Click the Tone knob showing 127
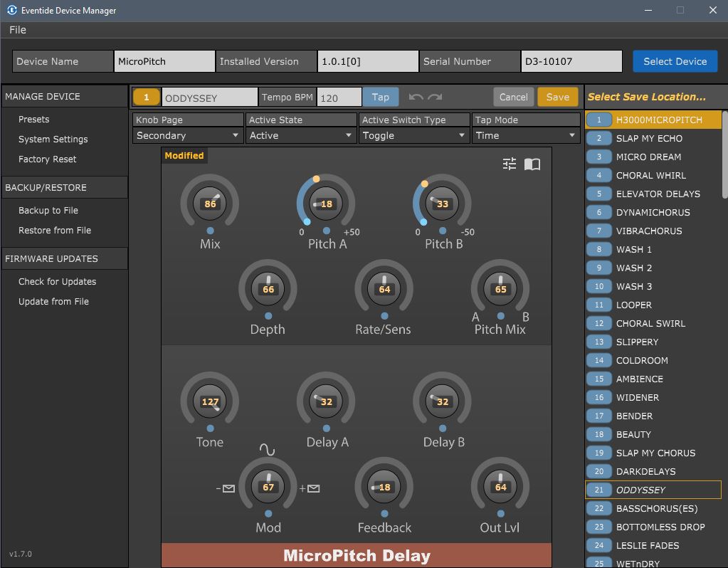This screenshot has width=728, height=568. (x=210, y=401)
